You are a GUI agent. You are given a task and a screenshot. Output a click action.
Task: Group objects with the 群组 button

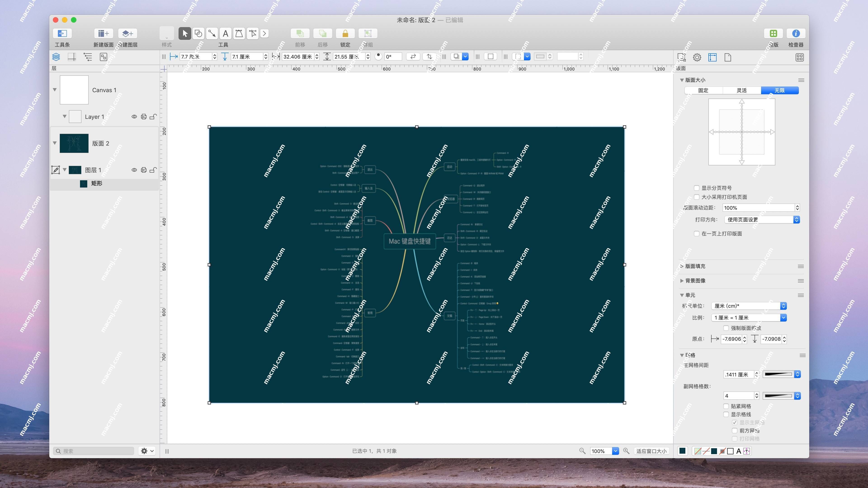tap(368, 33)
